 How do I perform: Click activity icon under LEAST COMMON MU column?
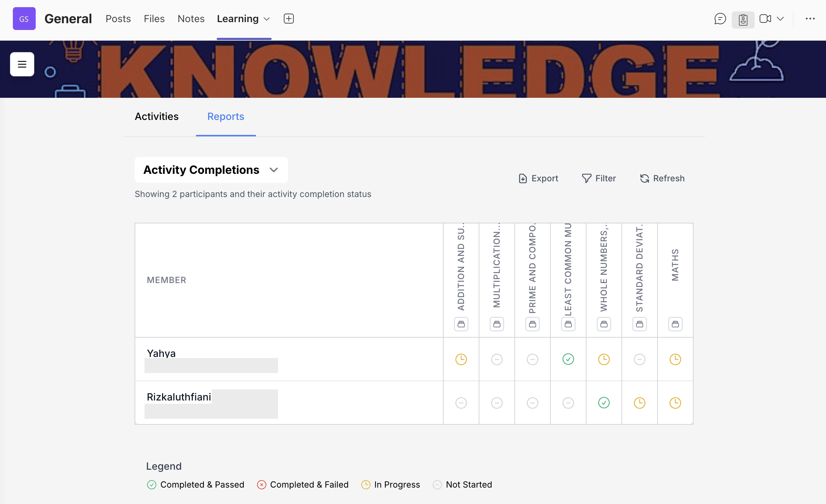tap(568, 324)
